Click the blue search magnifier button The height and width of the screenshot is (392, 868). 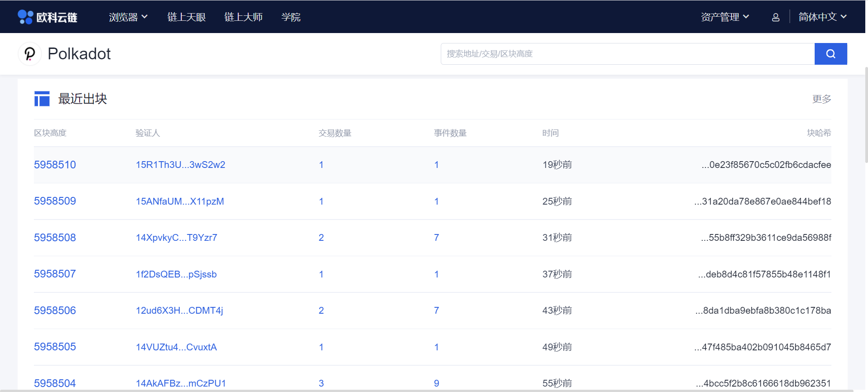(x=830, y=54)
